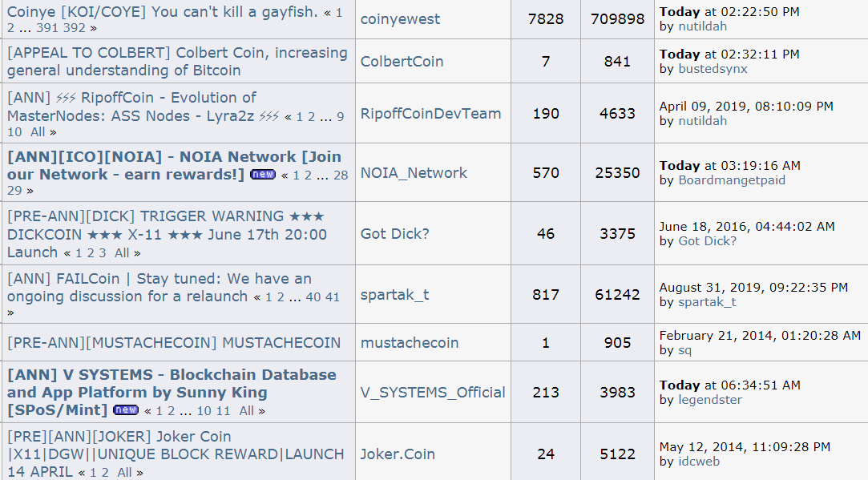Open the Joker Coin thread
Viewport: 868px width, 480px height.
click(x=176, y=454)
